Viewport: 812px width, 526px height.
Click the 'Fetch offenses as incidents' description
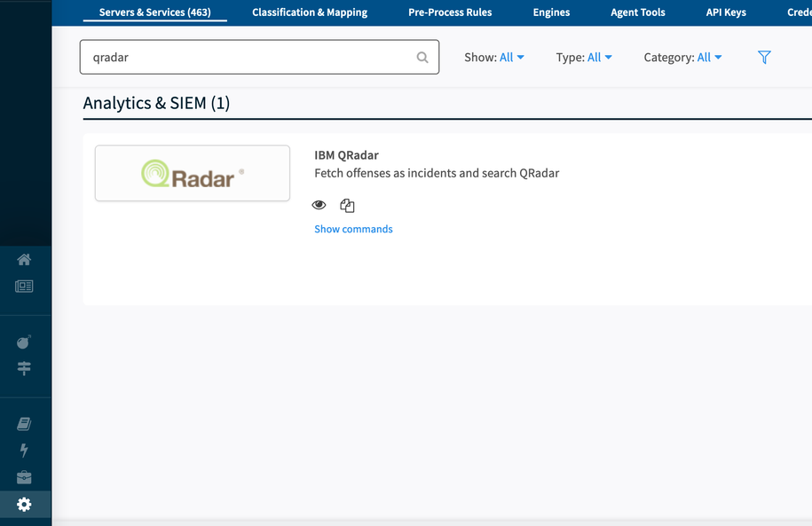point(437,173)
